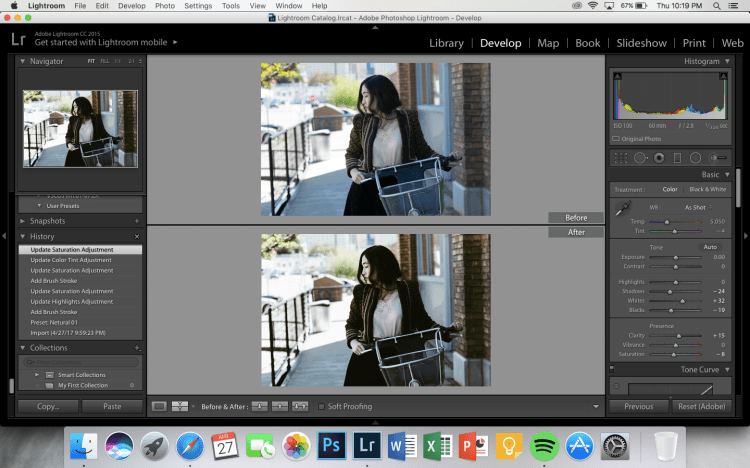Set Treatment to Color

pos(670,189)
